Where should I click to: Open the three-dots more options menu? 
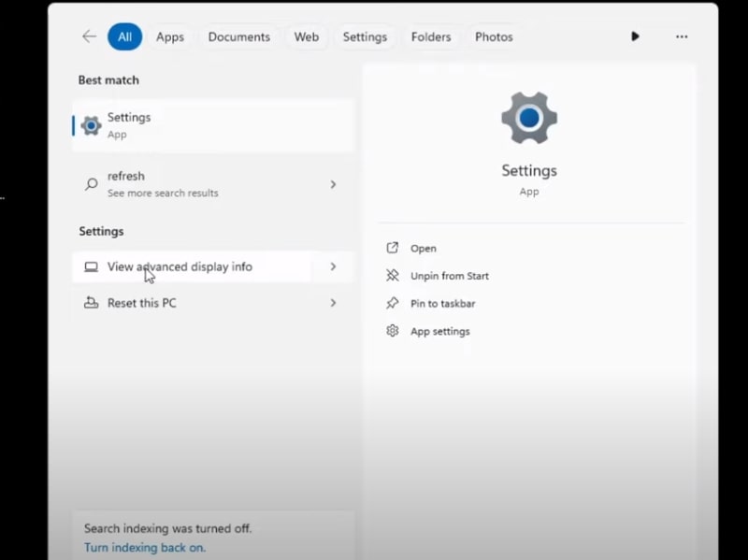[x=682, y=36]
